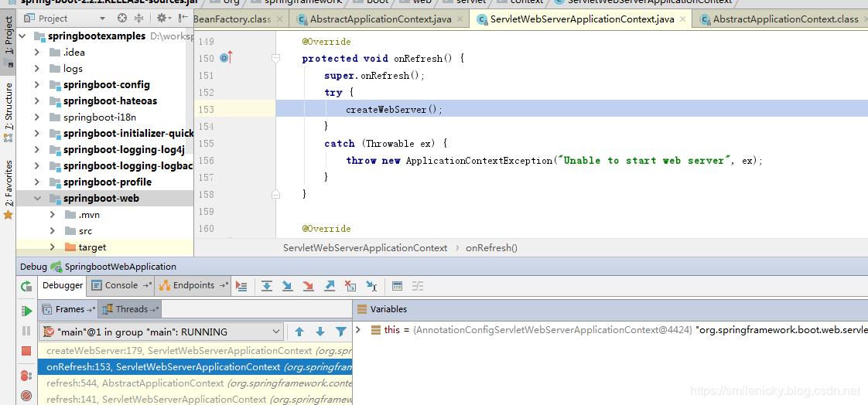Select the Frames tab
Screen dimensions: 868x405
pos(68,309)
